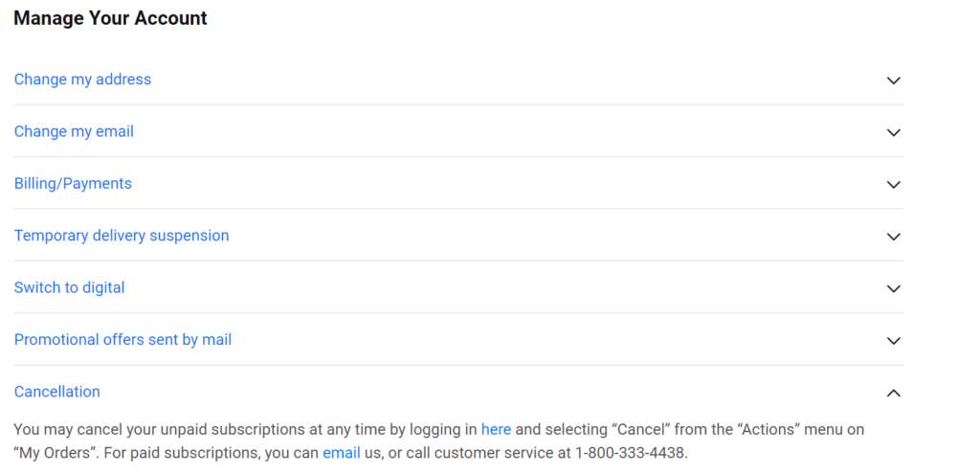
Task: Collapse the Cancellation section via up chevron
Action: tap(893, 393)
